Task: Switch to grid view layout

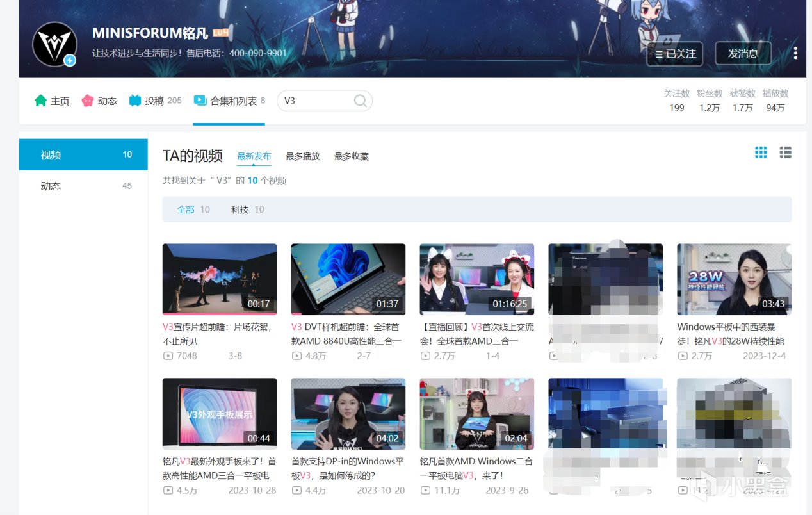Action: [761, 152]
